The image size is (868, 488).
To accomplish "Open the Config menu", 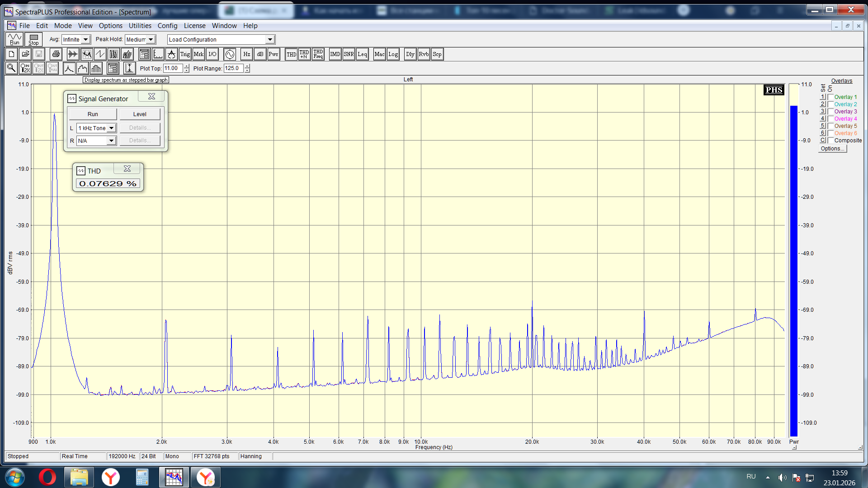I will [167, 26].
